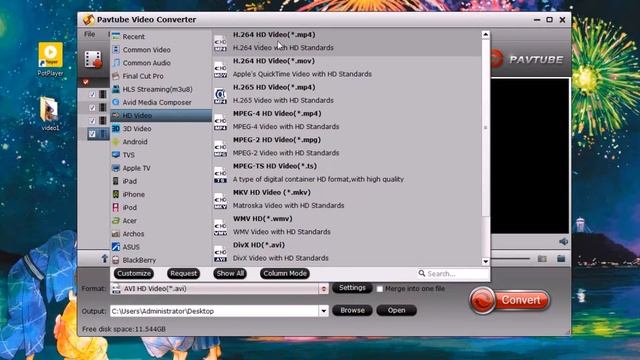Choose the Final Cut Pro category
This screenshot has height=360, width=640.
[x=161, y=76]
